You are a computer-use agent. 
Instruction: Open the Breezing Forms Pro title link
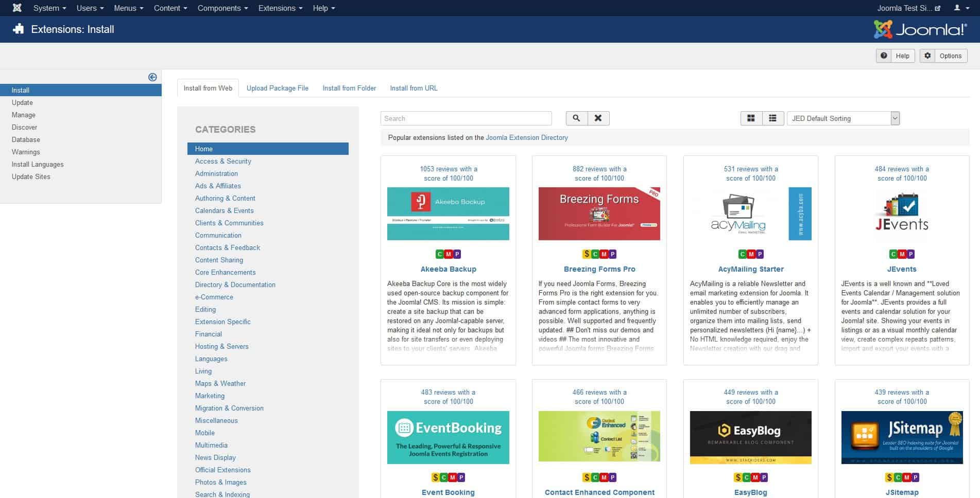599,269
